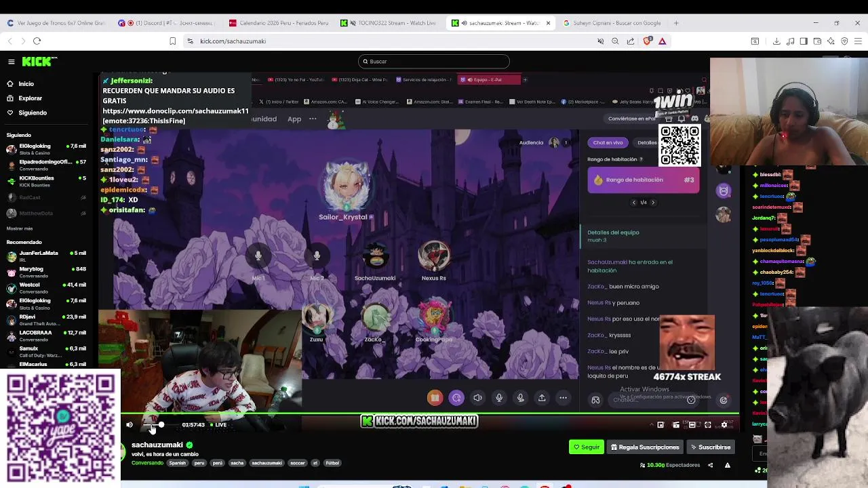Open the Brave Rewards triangle icon
Image resolution: width=868 pixels, height=488 pixels.
coord(663,41)
